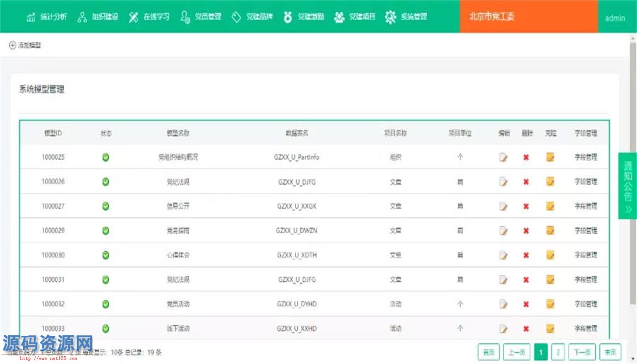Screen dimensions: 637x364
Task: Click the 模型名称 column header
Action: click(x=178, y=133)
